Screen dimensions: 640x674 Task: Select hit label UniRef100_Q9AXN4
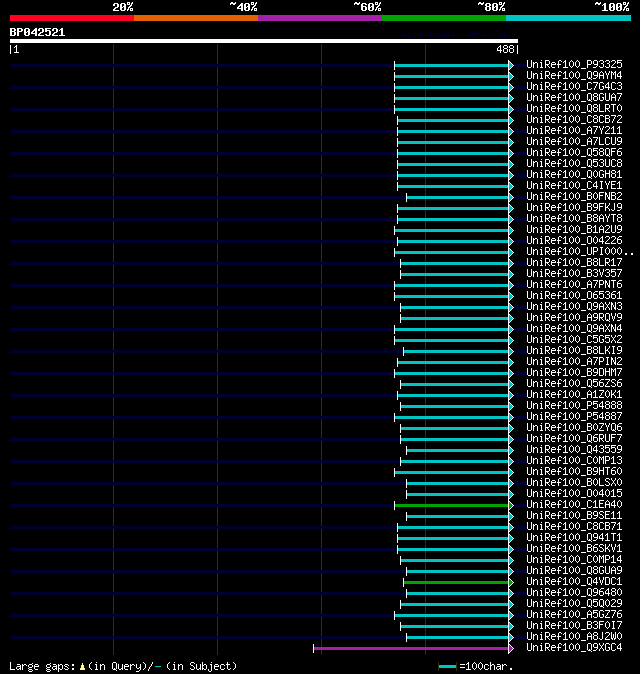coord(574,328)
